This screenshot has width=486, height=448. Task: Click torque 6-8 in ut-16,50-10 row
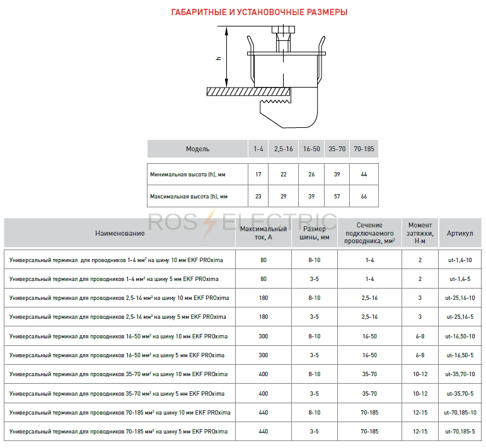pos(420,336)
